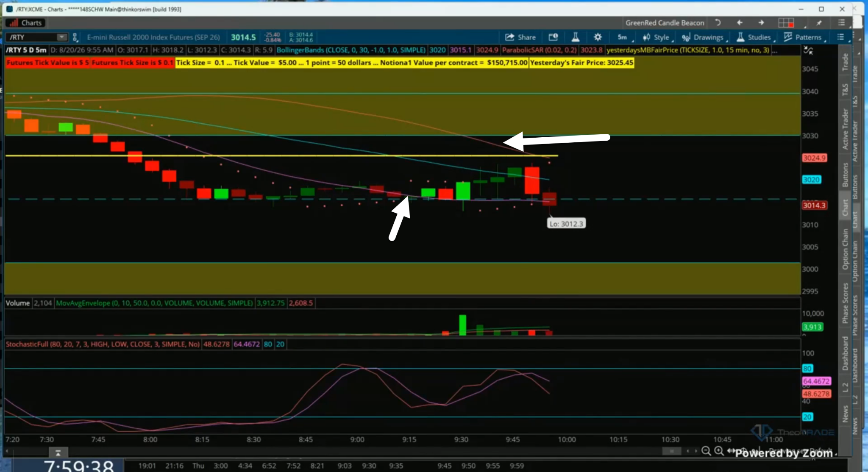Click the horizontal scroll thumb of the chart

point(672,451)
